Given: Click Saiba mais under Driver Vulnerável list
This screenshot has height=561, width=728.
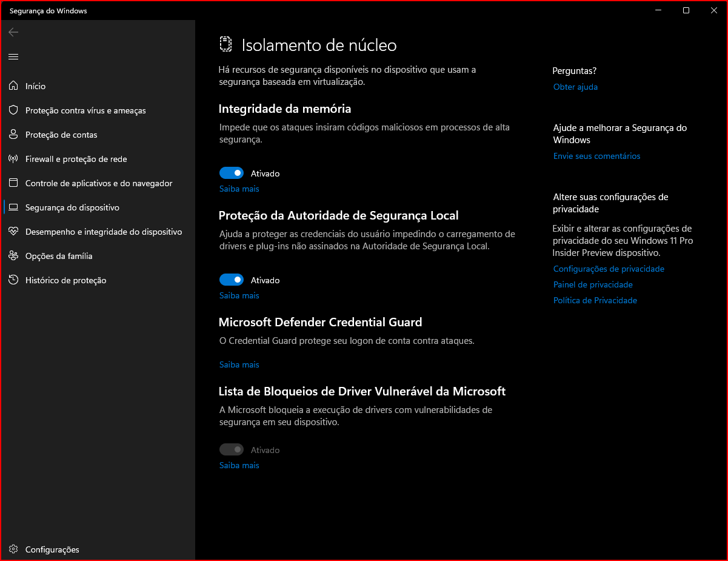Looking at the screenshot, I should (239, 465).
